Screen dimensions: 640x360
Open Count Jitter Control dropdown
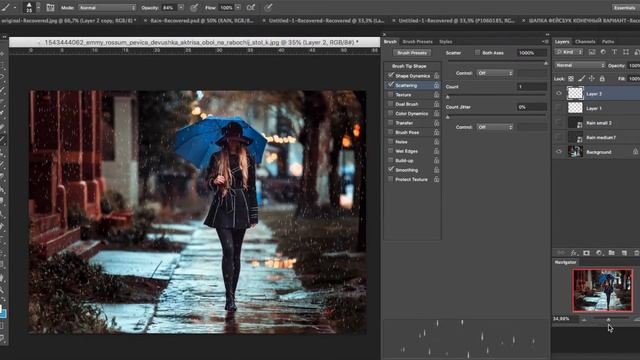pos(495,127)
